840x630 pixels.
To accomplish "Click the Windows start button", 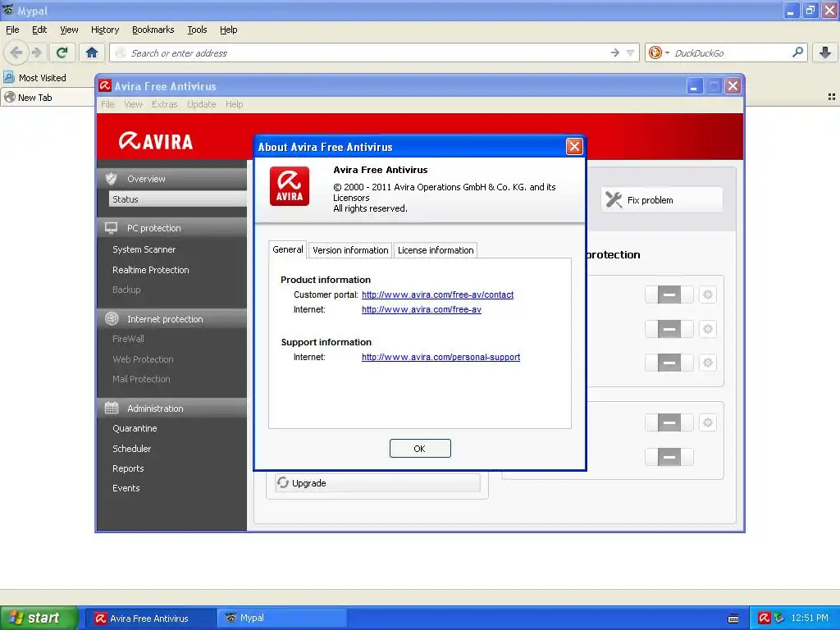I will click(x=39, y=618).
